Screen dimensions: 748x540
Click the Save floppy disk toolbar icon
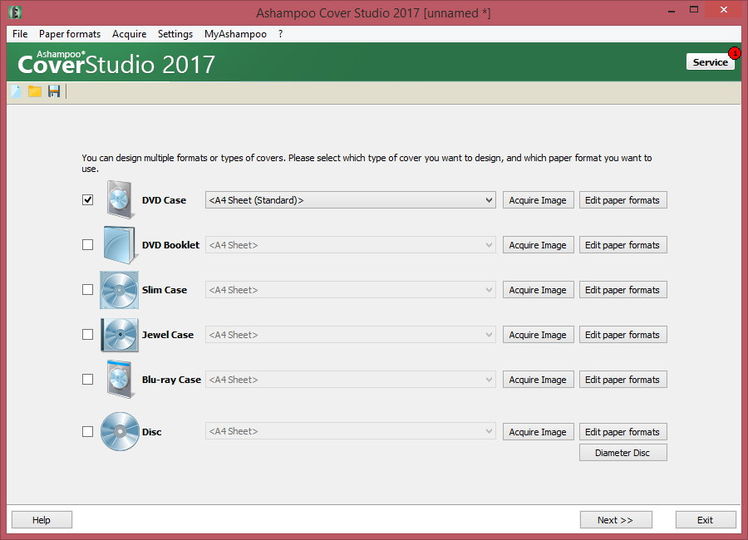[x=54, y=91]
